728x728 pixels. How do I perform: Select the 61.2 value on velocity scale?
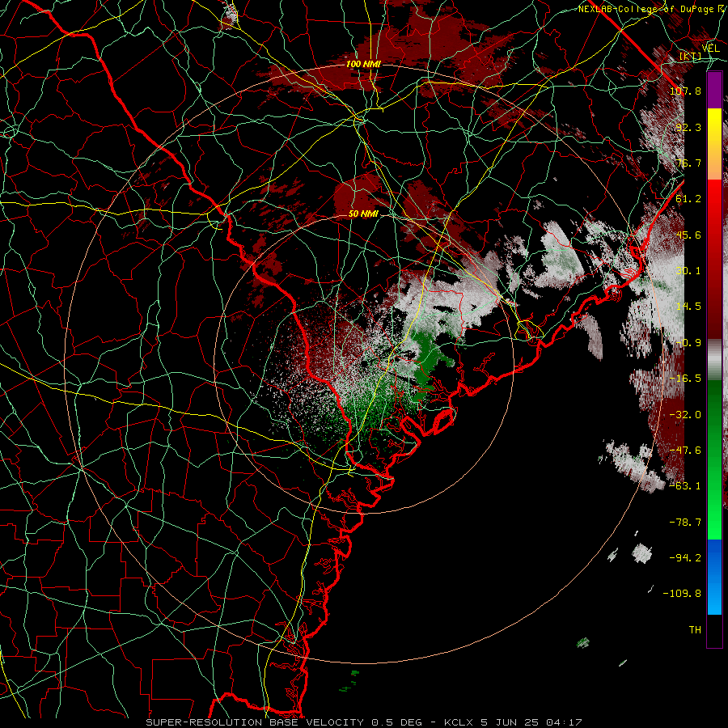coord(688,199)
